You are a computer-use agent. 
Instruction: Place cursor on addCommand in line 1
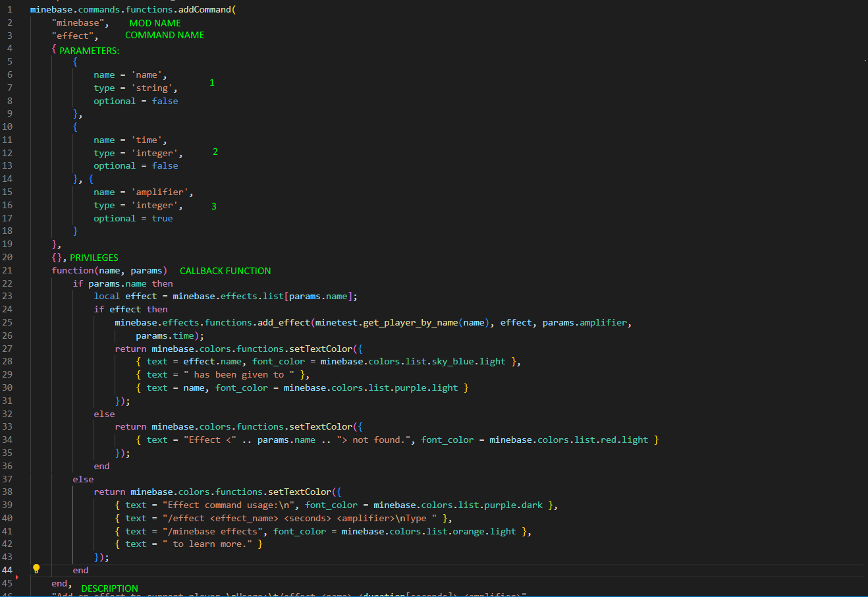pyautogui.click(x=204, y=9)
